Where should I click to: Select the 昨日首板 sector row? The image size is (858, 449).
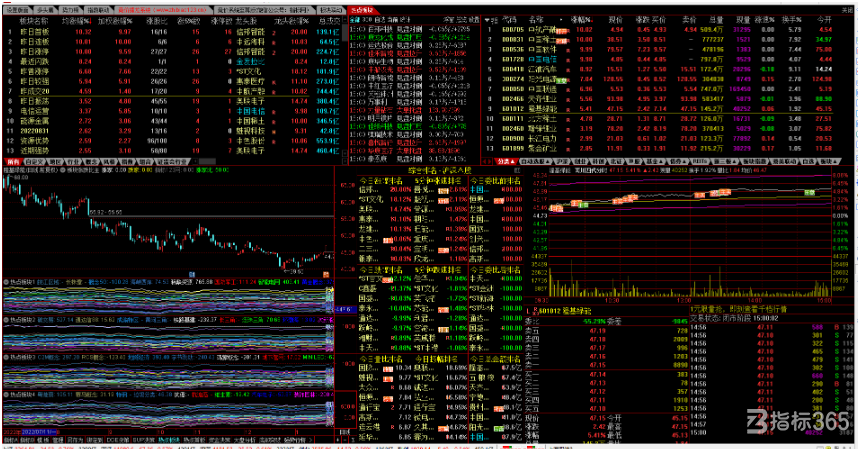173,32
